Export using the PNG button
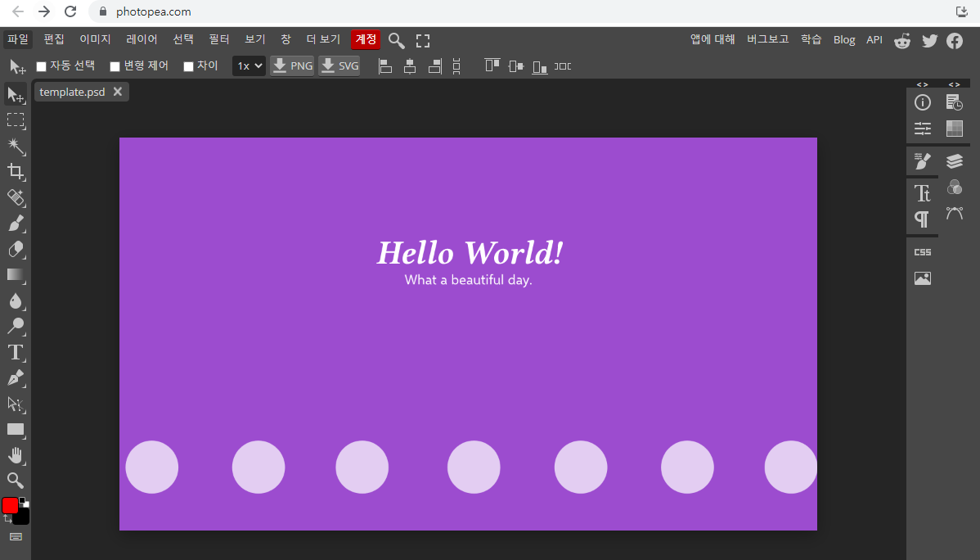This screenshot has height=560, width=980. tap(293, 65)
